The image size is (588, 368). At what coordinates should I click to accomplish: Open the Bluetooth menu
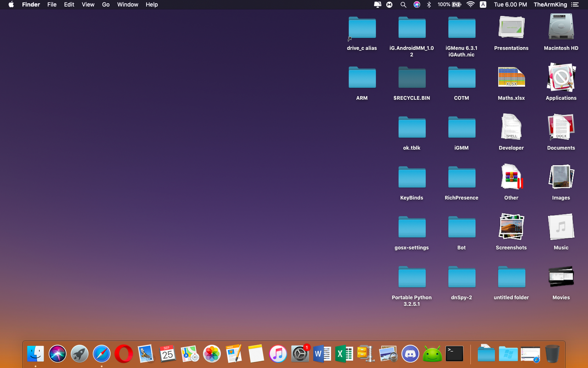point(429,5)
